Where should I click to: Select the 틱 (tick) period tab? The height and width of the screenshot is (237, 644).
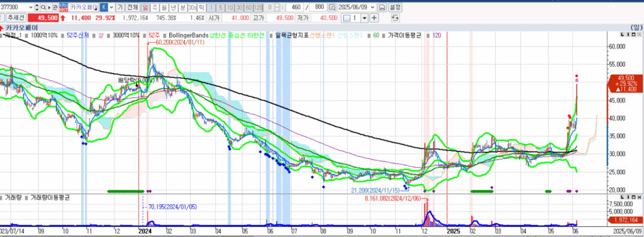pyautogui.click(x=201, y=8)
